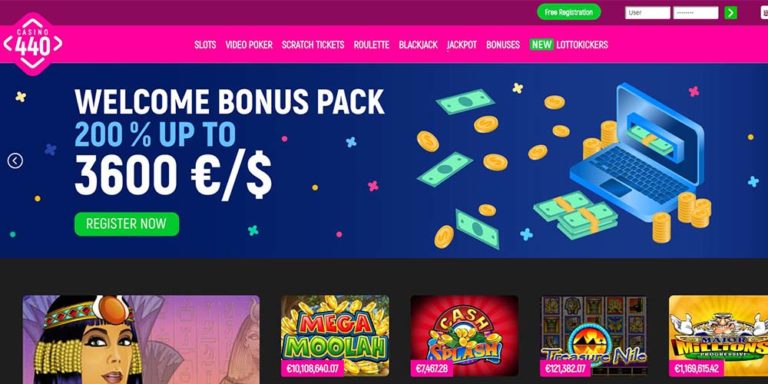
Task: Open the Treasure Nile game thumbnail
Action: [x=594, y=336]
